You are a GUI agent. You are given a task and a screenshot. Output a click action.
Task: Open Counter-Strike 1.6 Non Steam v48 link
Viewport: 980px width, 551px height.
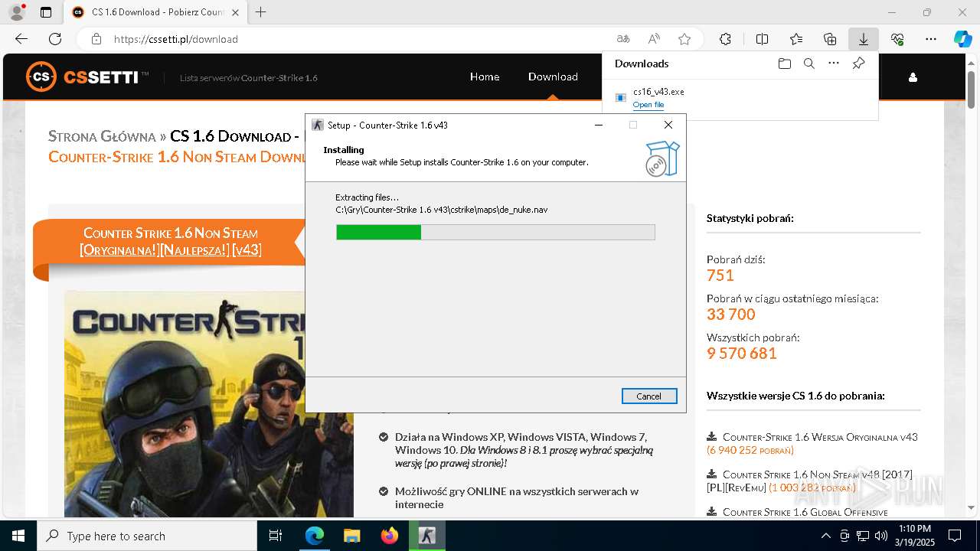pos(809,481)
